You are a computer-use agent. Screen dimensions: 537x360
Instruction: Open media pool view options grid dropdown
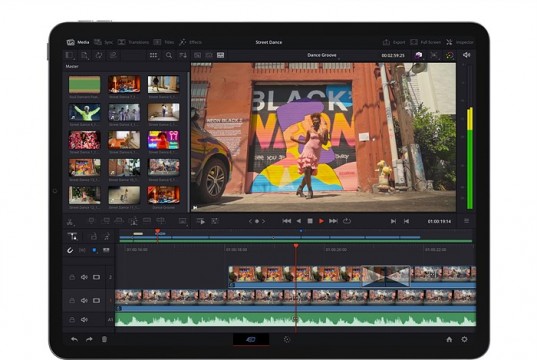click(x=154, y=55)
